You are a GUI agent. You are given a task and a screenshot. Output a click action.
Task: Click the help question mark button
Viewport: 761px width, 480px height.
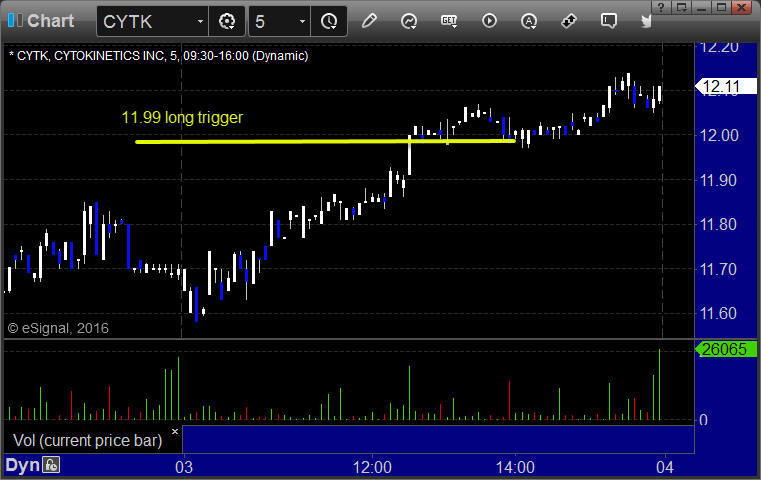(x=661, y=7)
